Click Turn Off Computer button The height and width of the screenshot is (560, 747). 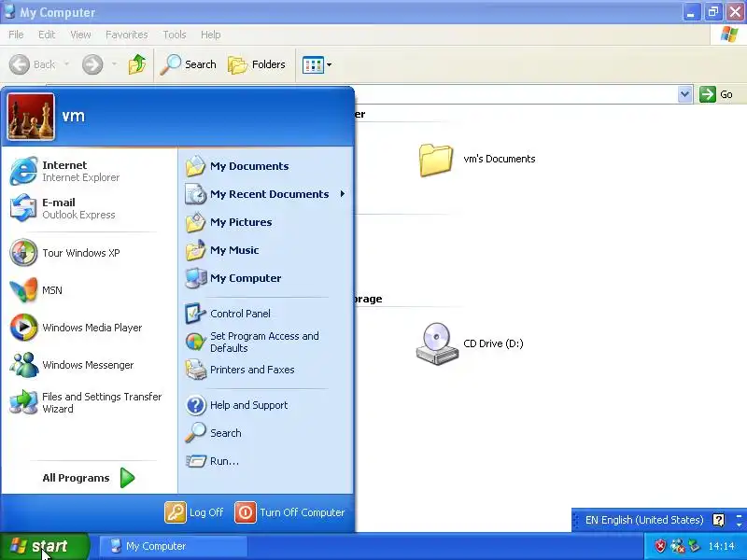(x=289, y=512)
